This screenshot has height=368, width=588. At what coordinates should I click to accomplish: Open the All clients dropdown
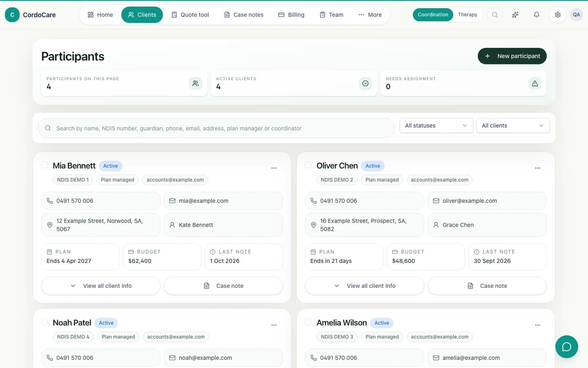point(513,126)
